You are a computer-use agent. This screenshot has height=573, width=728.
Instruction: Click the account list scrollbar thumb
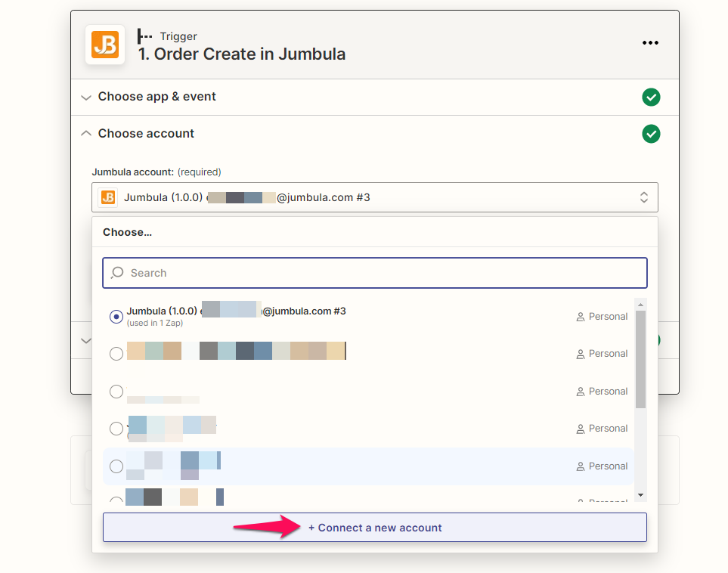point(641,359)
